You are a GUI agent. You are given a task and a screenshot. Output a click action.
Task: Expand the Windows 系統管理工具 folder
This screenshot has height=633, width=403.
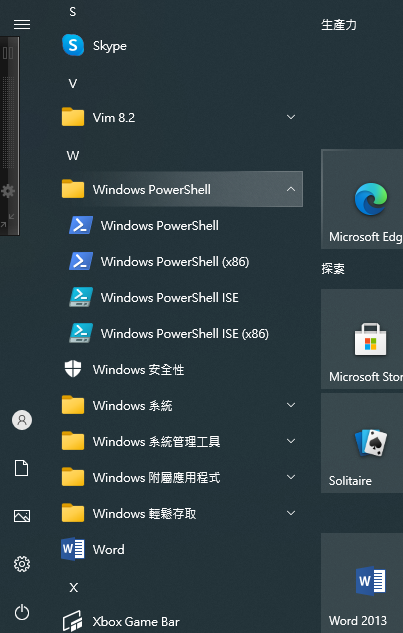point(181,441)
